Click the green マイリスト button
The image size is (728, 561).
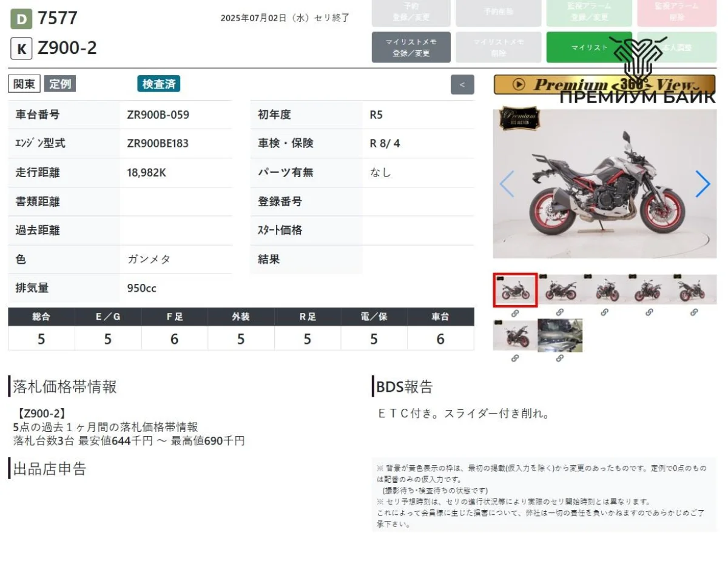pos(588,47)
